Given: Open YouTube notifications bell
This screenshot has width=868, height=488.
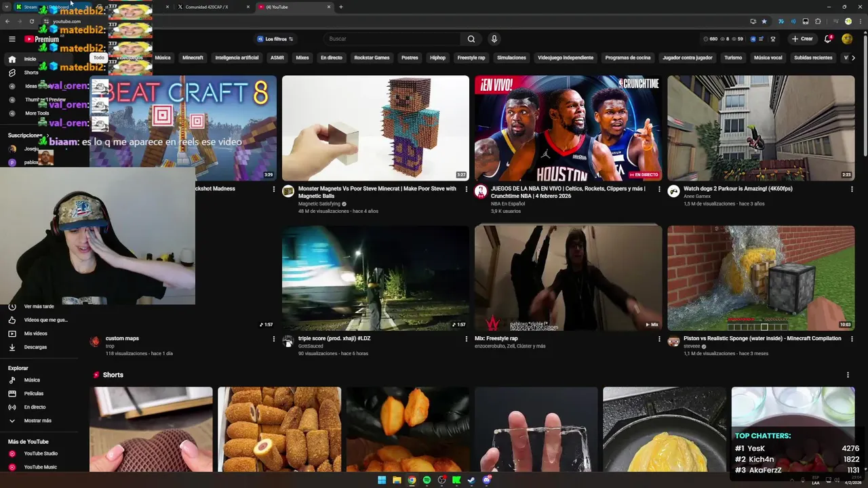Looking at the screenshot, I should (828, 39).
